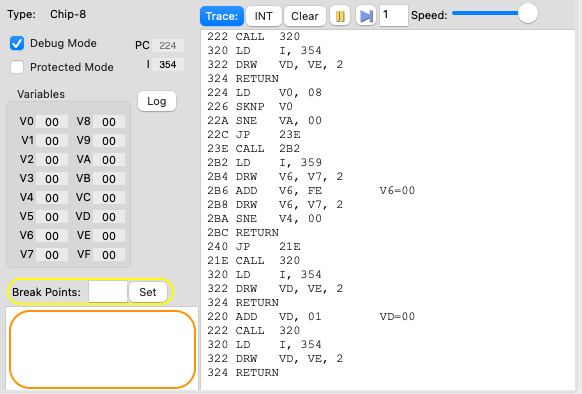Select the V9 variable value field
The height and width of the screenshot is (394, 582).
coord(109,141)
